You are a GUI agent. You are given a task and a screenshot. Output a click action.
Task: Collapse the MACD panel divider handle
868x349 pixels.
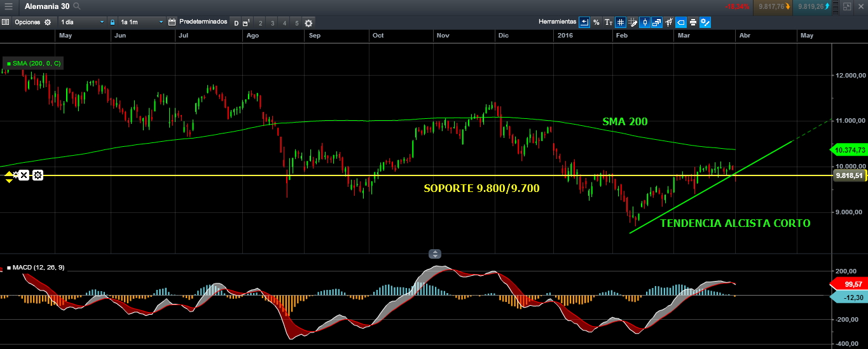pyautogui.click(x=435, y=254)
